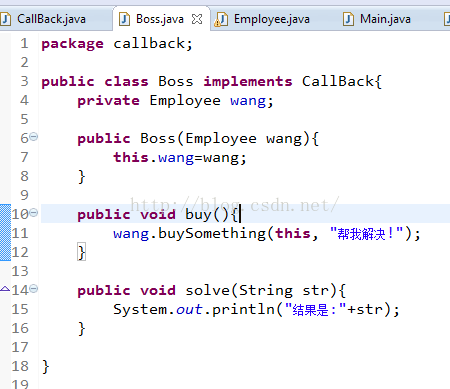Click the 'package' keyword on line 1
Screen dimensions: 450x389
(72, 44)
